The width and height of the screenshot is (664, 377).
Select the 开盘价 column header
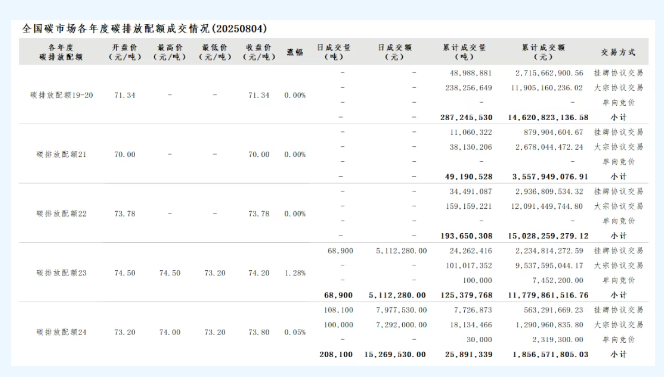click(x=124, y=52)
